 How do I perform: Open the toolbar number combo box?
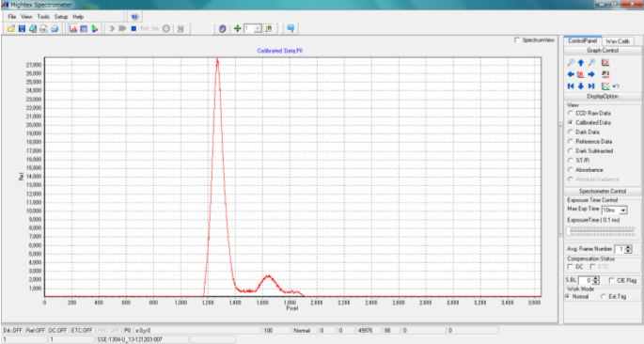click(x=253, y=28)
